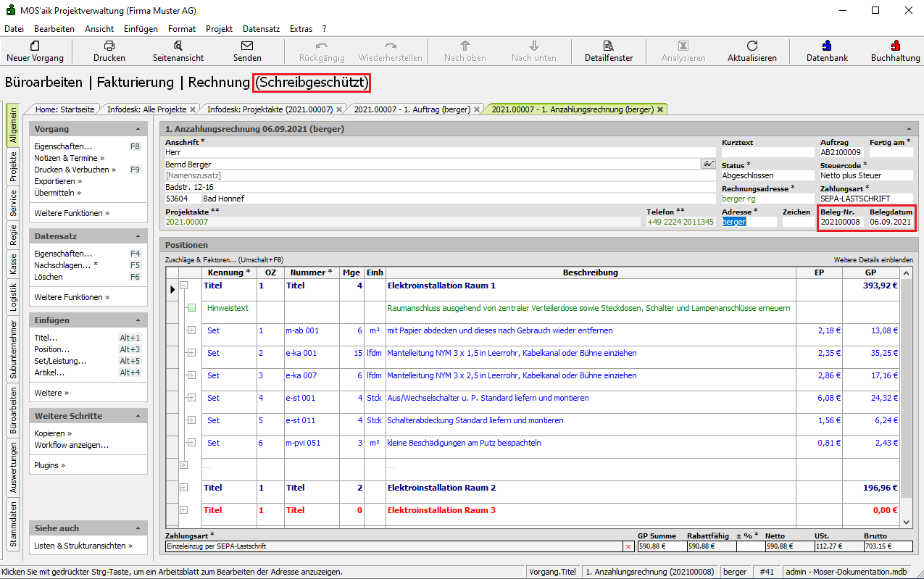Open the Extras menu

point(301,29)
